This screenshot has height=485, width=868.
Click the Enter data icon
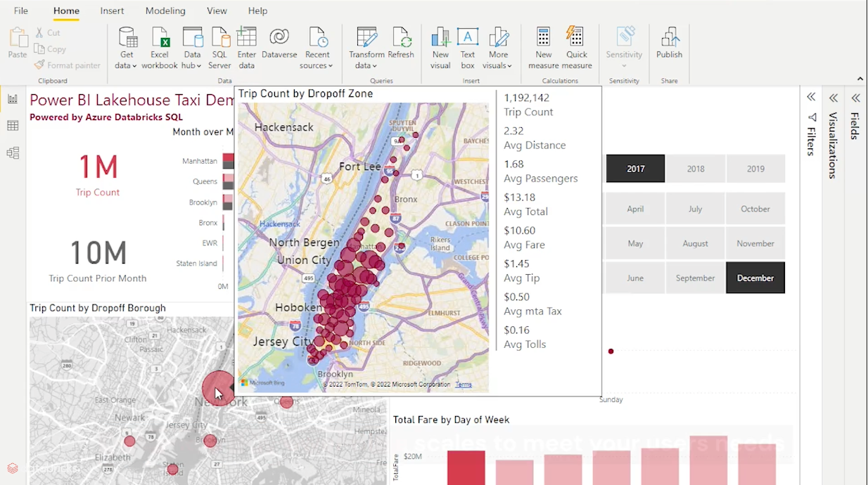tap(247, 37)
